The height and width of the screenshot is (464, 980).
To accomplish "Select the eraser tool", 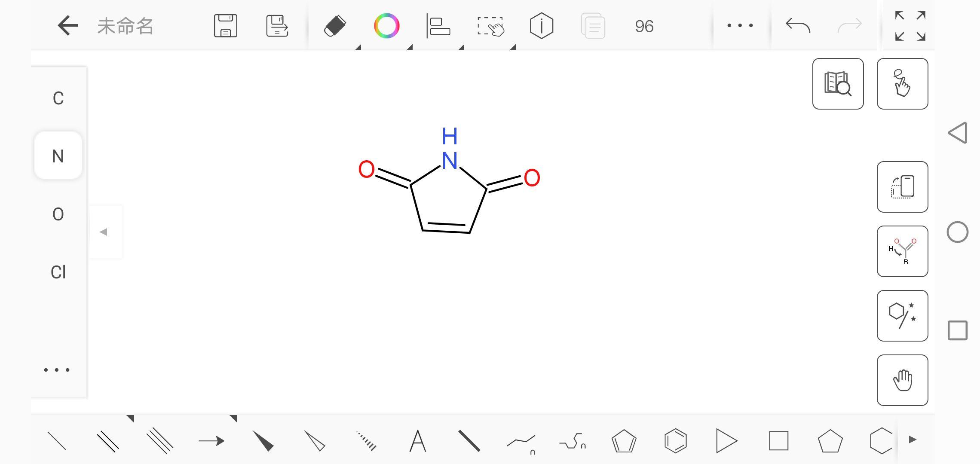I will [x=335, y=26].
